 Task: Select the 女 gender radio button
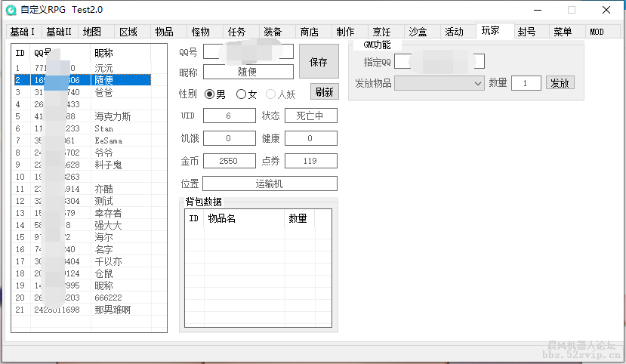click(242, 94)
